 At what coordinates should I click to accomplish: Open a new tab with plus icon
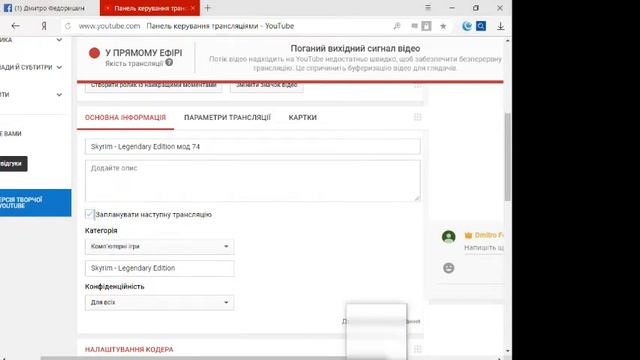(208, 8)
